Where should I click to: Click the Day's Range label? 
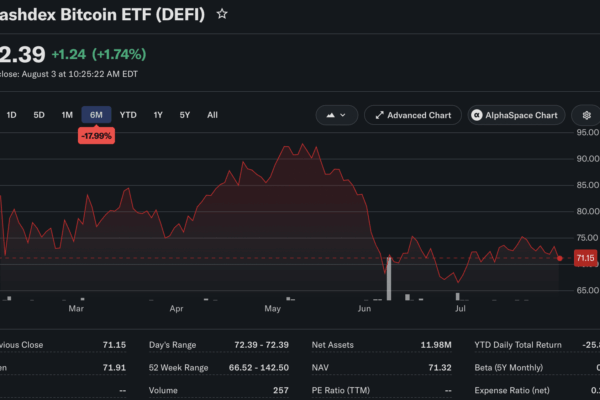172,345
